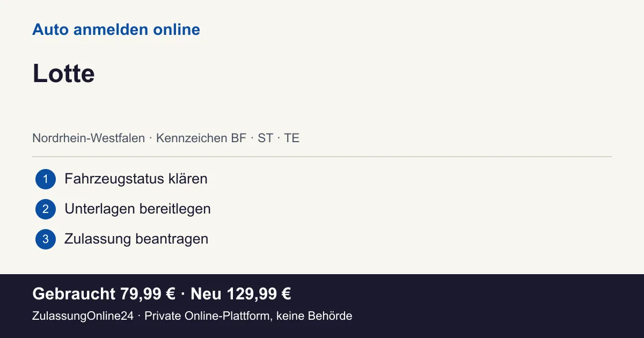
Task: Click the blue number 2 step circle
Action: point(46,209)
